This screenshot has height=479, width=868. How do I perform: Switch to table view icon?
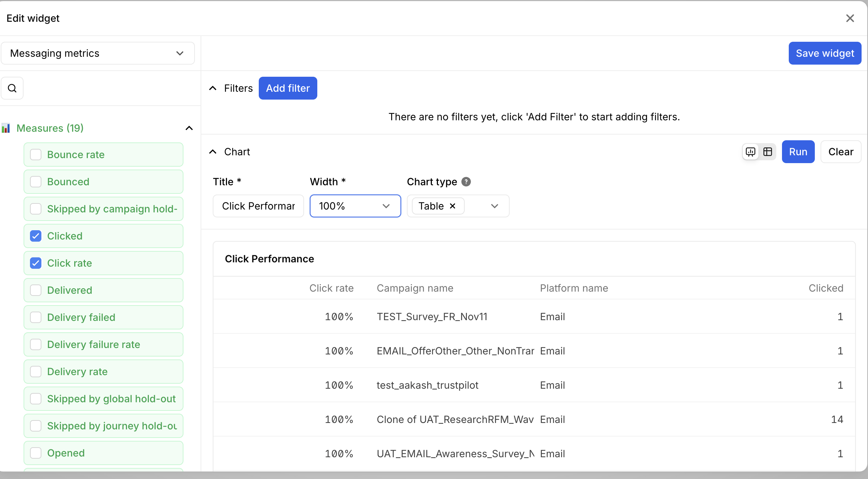click(x=768, y=152)
